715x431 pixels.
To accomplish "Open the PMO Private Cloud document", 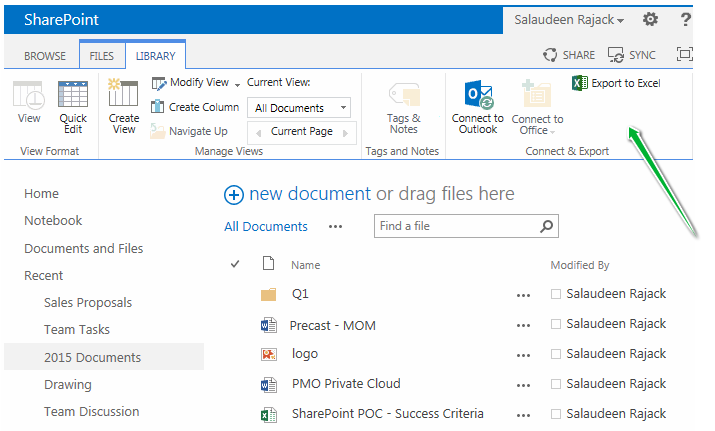I will tap(346, 384).
